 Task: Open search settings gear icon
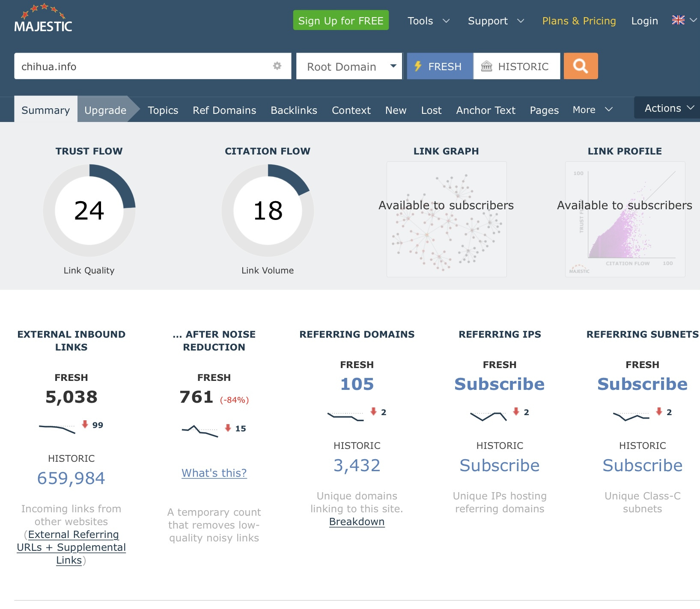[277, 66]
